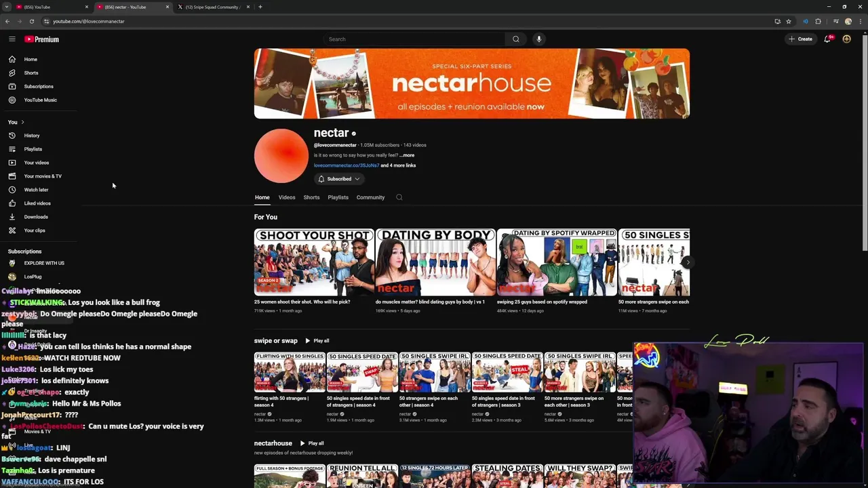Open the lovecommanectar.co link

pos(346,165)
